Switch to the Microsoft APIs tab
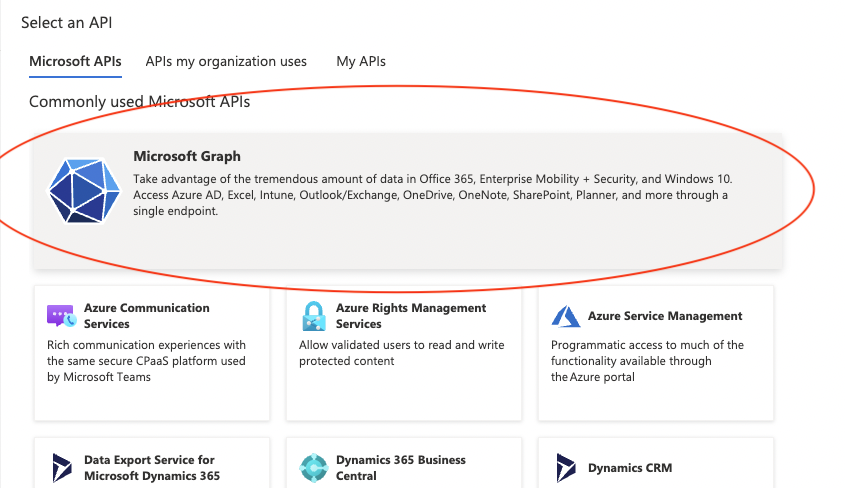Screen dimensions: 845x488 point(75,61)
